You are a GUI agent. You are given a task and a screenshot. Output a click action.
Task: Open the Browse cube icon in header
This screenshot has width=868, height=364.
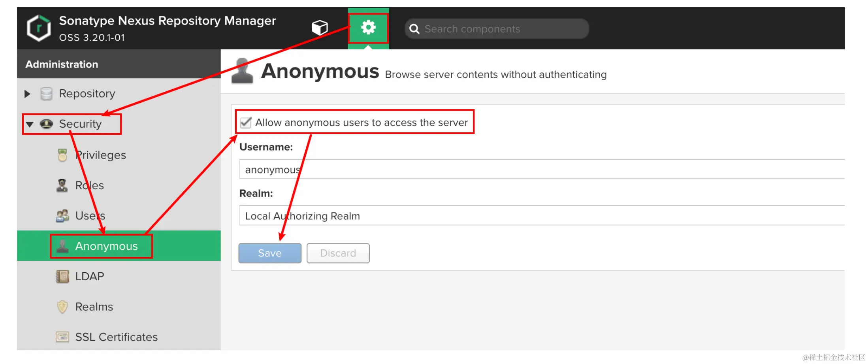tap(320, 28)
